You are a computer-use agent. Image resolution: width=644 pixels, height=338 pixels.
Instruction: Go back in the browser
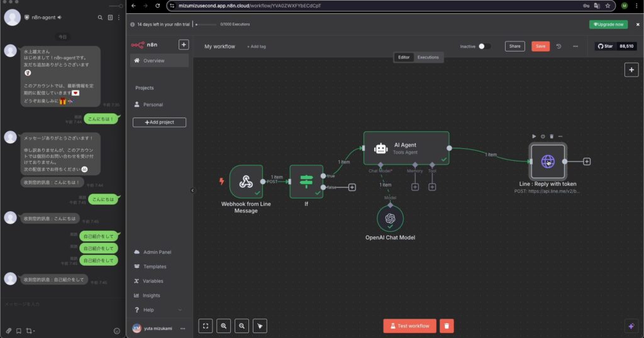pos(133,6)
